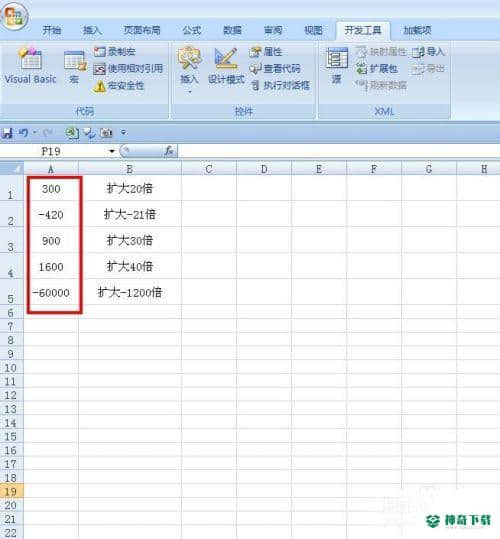Click the Office button orb
This screenshot has width=500, height=539.
[14, 15]
